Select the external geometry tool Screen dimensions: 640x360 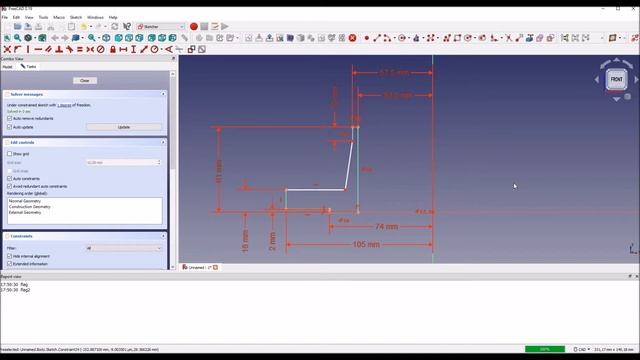click(529, 38)
